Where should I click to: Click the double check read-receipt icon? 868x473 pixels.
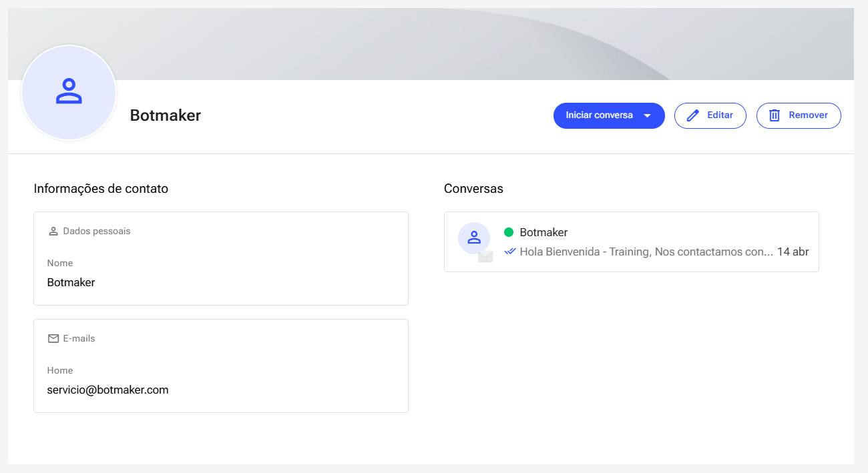click(510, 252)
